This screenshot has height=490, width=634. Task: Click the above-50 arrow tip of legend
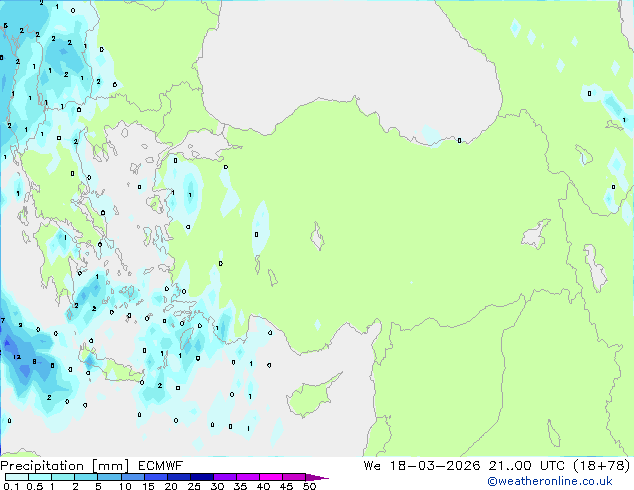point(317,477)
